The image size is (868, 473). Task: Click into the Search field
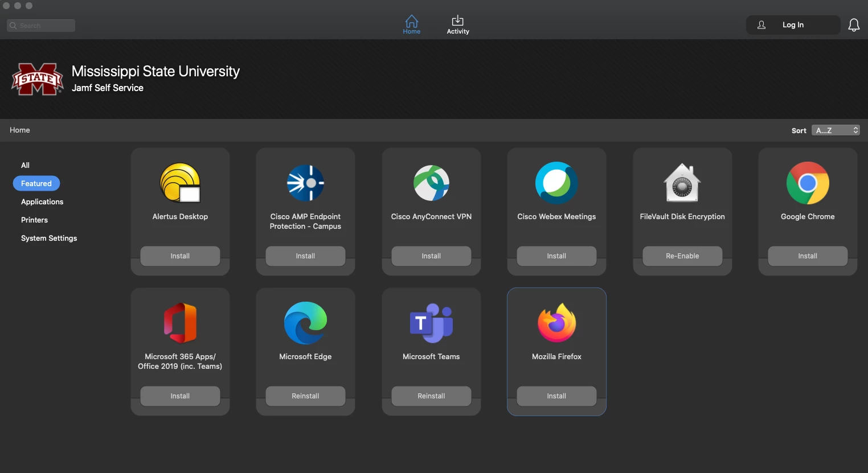tap(41, 26)
